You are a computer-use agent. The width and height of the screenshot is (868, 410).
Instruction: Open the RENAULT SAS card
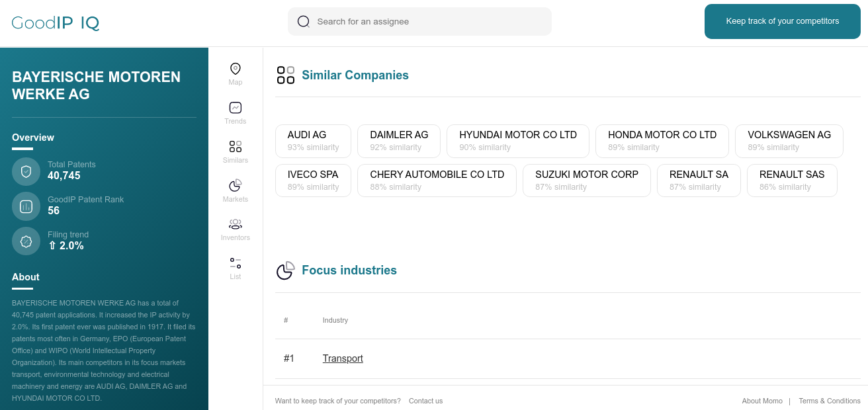[x=792, y=181]
